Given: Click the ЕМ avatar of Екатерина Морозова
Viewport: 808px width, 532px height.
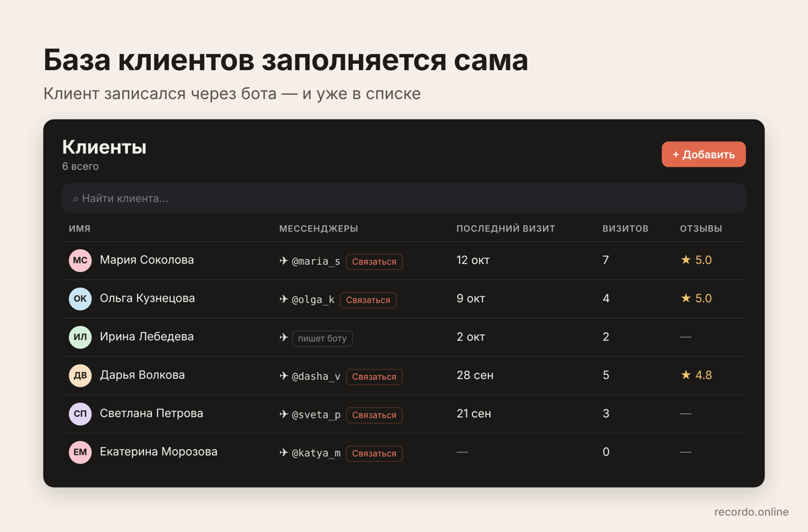Looking at the screenshot, I should tap(80, 453).
